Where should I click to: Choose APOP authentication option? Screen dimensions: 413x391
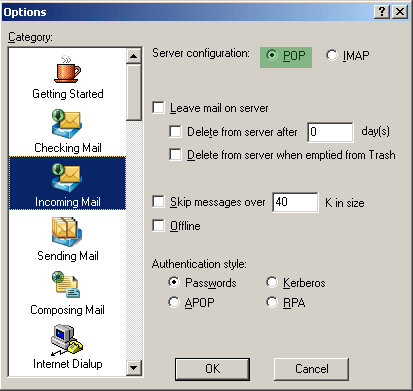[174, 302]
